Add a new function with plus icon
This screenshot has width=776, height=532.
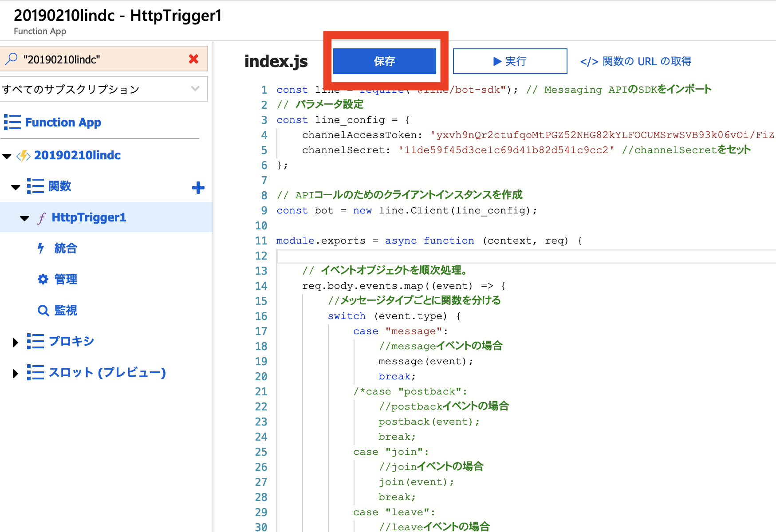[198, 188]
